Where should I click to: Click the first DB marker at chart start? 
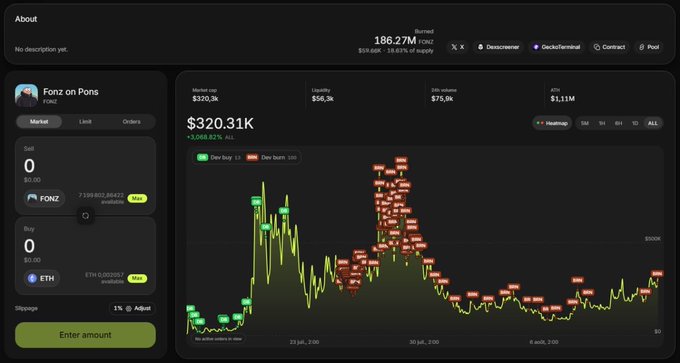click(191, 308)
